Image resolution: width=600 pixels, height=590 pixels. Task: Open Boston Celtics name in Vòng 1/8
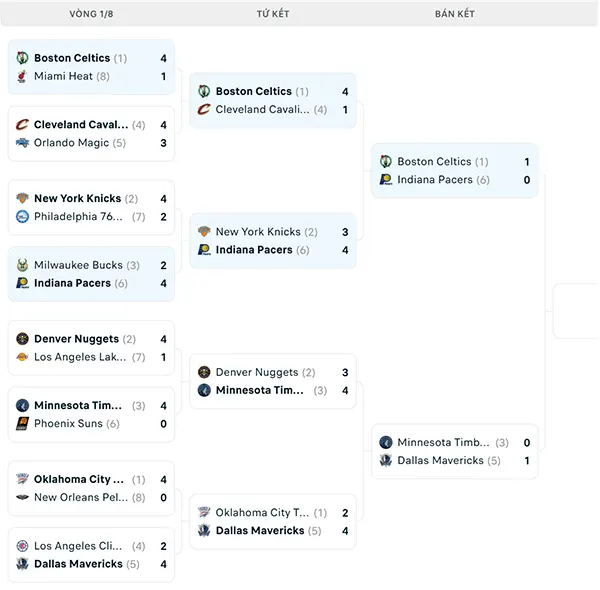pos(72,58)
